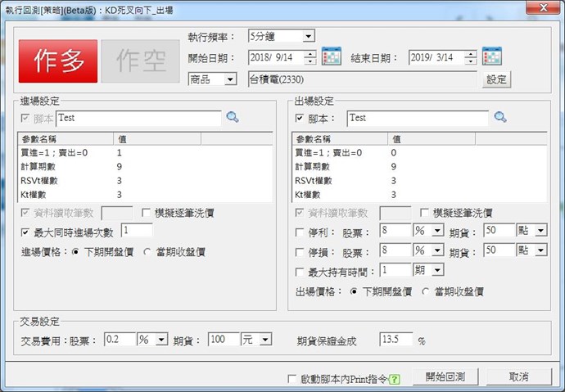Click the 結束日期 field showing 2019/3/14

436,57
